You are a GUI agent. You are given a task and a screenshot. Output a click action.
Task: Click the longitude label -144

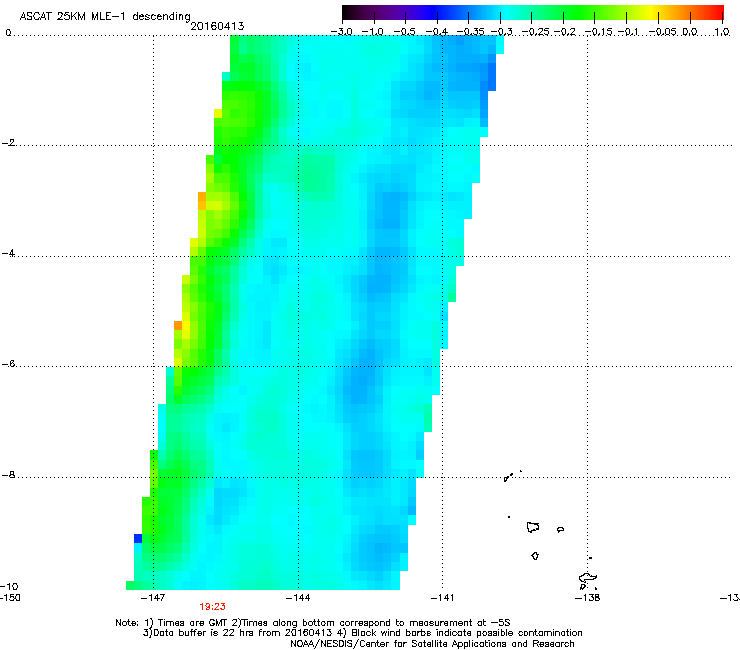[x=298, y=598]
